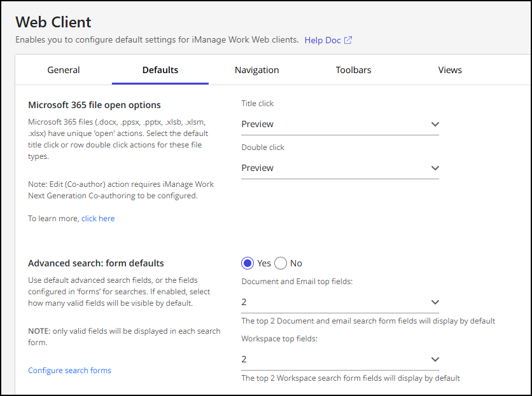Select No to disable form defaults
Viewport: 532px width, 396px height.
point(281,263)
